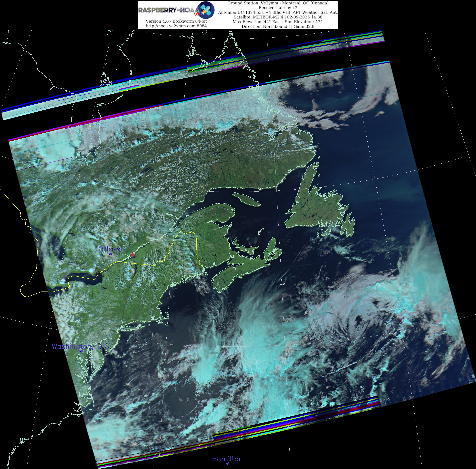Viewport: 476px width, 469px height.
Task: Click the Ottawa city dot marker
Action: [x=110, y=254]
